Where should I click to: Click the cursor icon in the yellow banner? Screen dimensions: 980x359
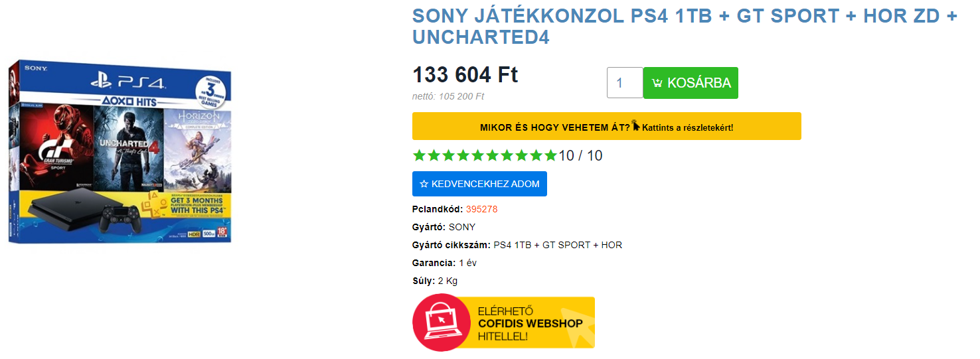pyautogui.click(x=636, y=125)
